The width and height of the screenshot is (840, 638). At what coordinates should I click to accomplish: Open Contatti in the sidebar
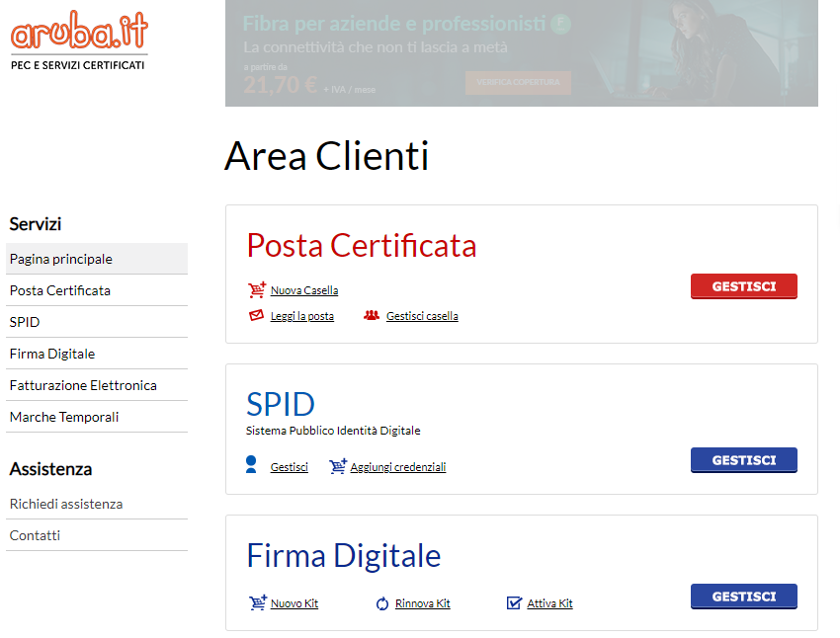pos(97,535)
